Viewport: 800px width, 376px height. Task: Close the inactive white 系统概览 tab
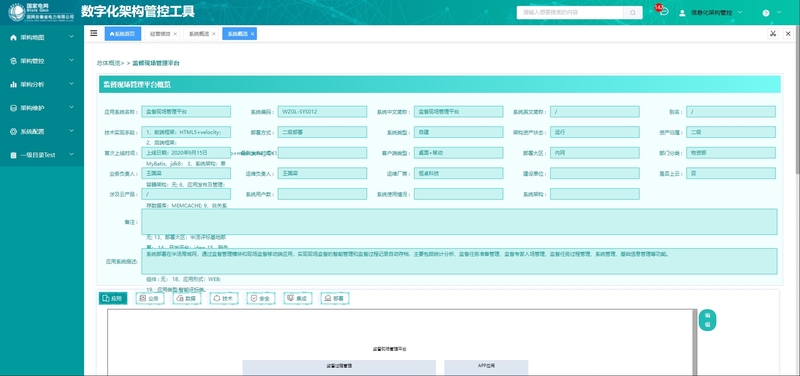[214, 34]
